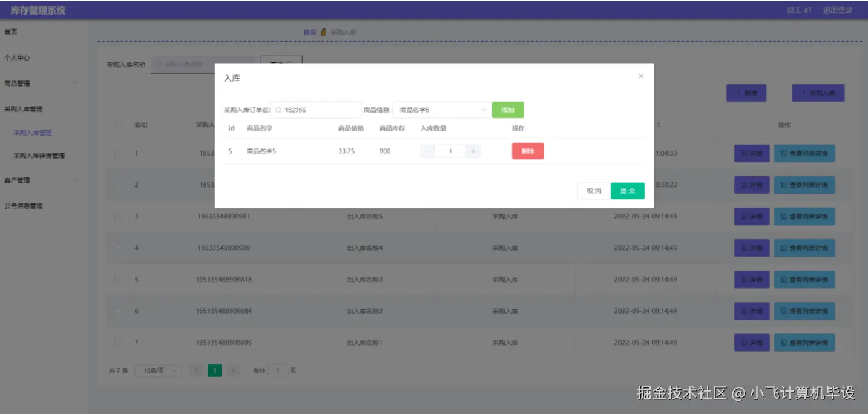The width and height of the screenshot is (868, 414).
Task: Click the sort arrows in the date column header
Action: click(659, 125)
